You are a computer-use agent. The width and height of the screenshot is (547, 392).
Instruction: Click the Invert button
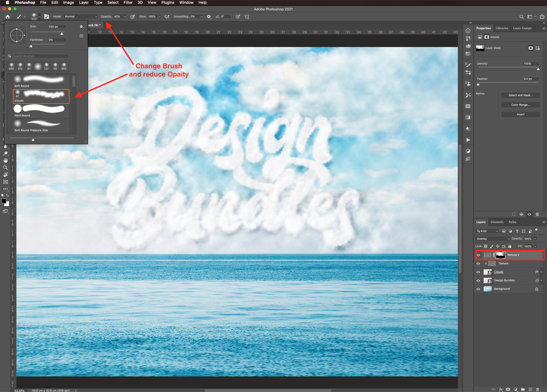coord(520,114)
